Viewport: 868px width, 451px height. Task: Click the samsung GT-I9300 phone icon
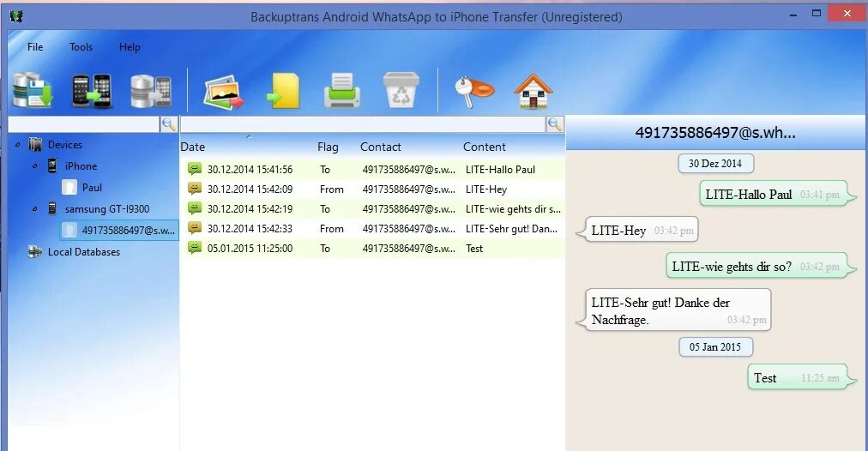coord(52,208)
